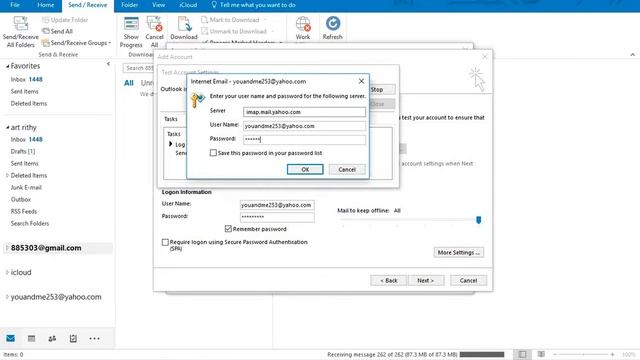The width and height of the screenshot is (640, 360).
Task: Switch to reading view icon in status bar
Action: coord(541,354)
